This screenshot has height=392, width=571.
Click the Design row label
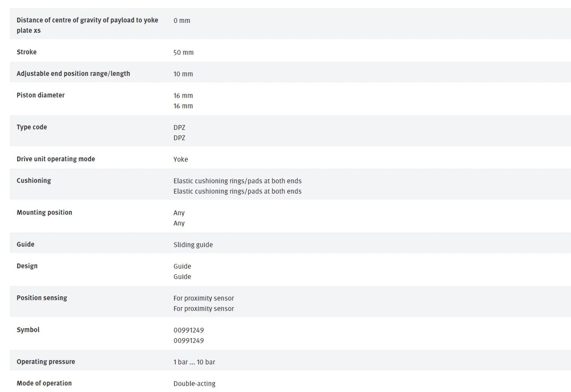[27, 266]
